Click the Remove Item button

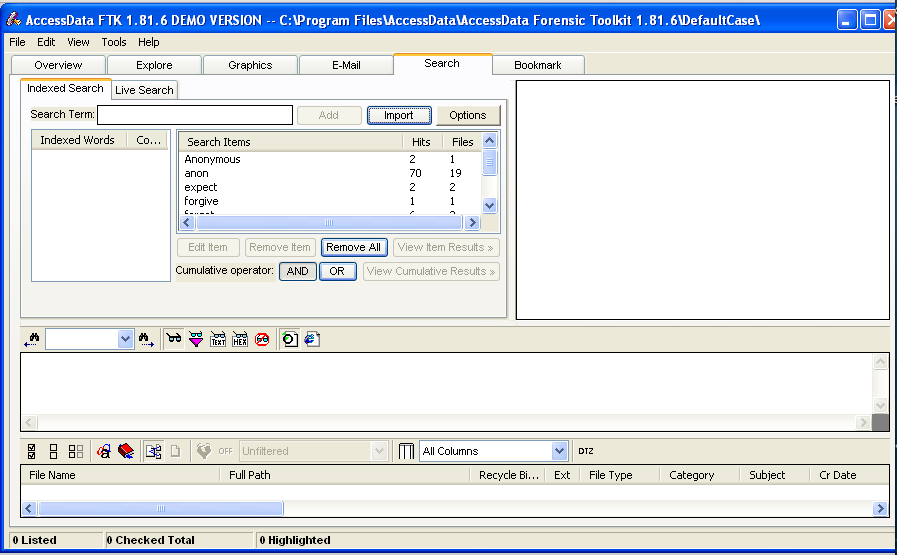tap(280, 247)
